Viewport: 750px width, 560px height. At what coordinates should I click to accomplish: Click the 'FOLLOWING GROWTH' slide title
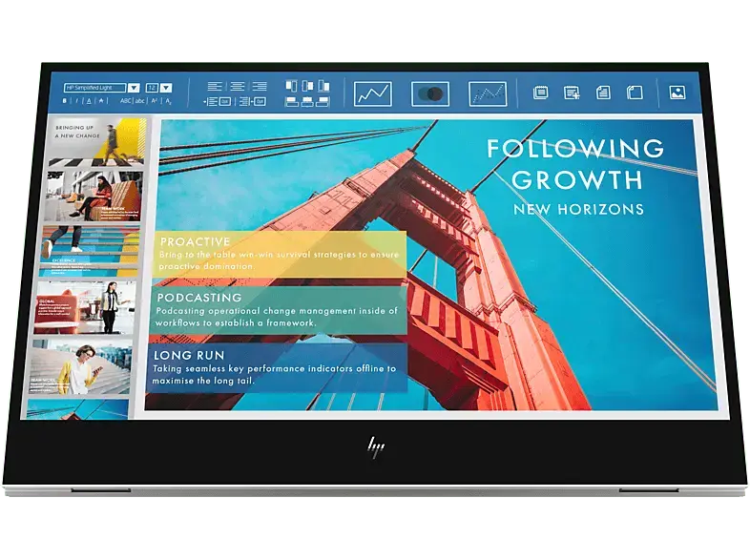tap(576, 163)
